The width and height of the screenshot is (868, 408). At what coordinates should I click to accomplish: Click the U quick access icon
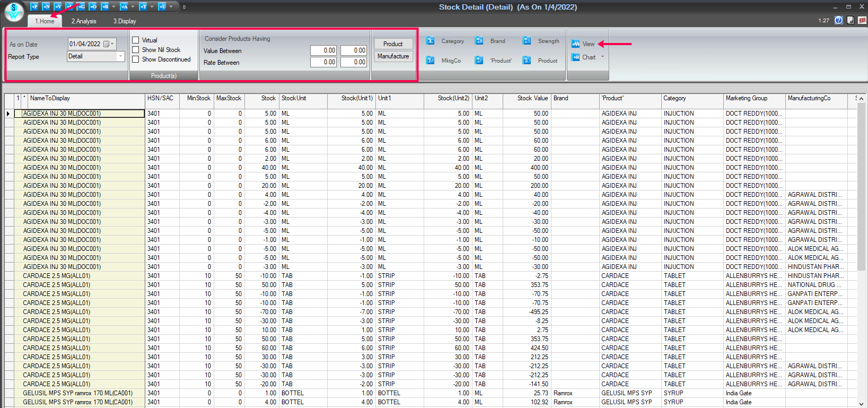pyautogui.click(x=162, y=6)
